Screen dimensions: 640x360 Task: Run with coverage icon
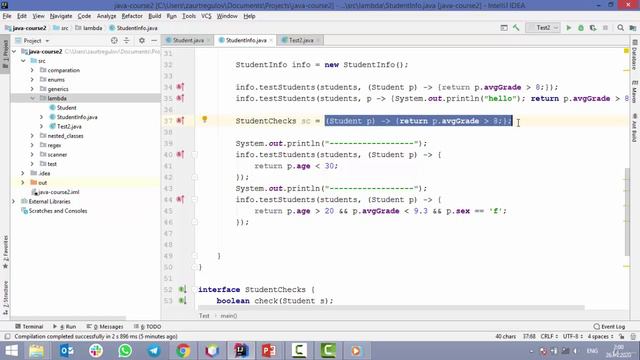[593, 28]
